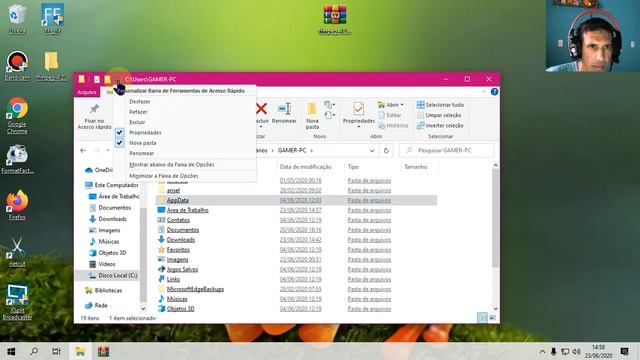Select the Contatos folder
The image size is (640, 360).
(178, 220)
